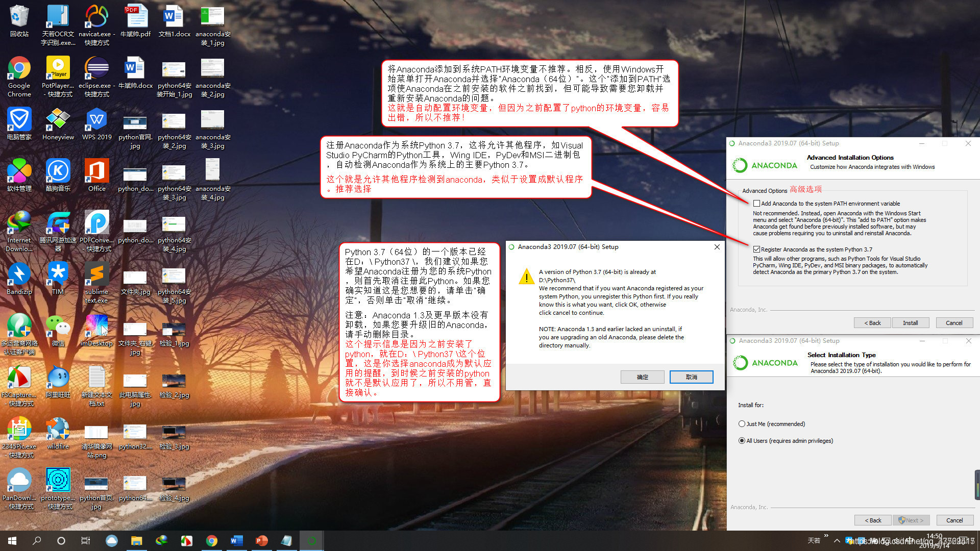
Task: Enable Add Anaconda to PATH checkbox
Action: point(757,204)
